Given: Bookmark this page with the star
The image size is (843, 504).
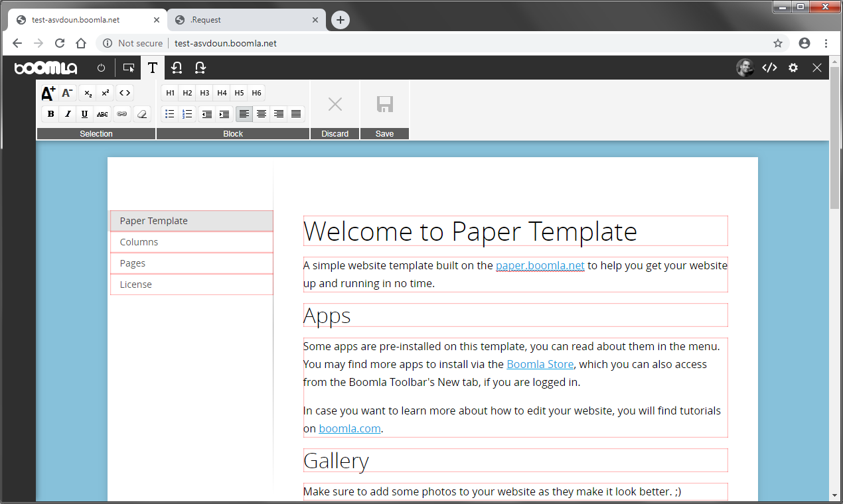Looking at the screenshot, I should tap(778, 43).
